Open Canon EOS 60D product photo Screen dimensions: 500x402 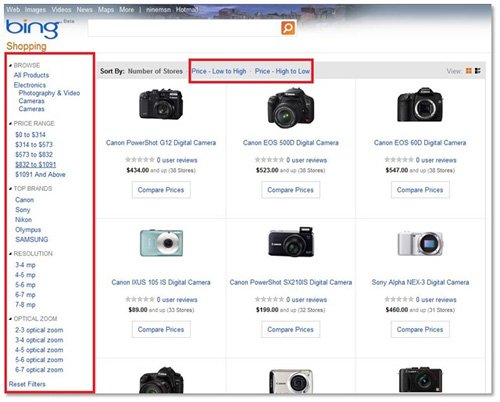(420, 105)
